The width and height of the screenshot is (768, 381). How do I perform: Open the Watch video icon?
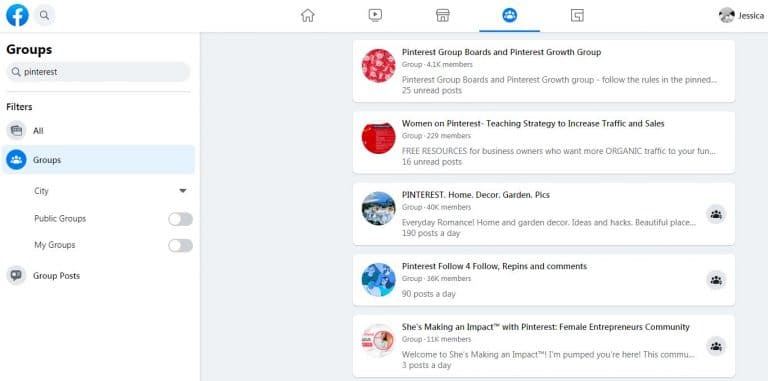[x=375, y=16]
